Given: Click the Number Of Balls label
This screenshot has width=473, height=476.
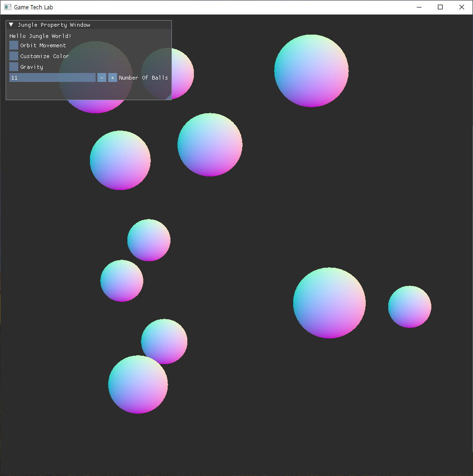Looking at the screenshot, I should coord(143,78).
